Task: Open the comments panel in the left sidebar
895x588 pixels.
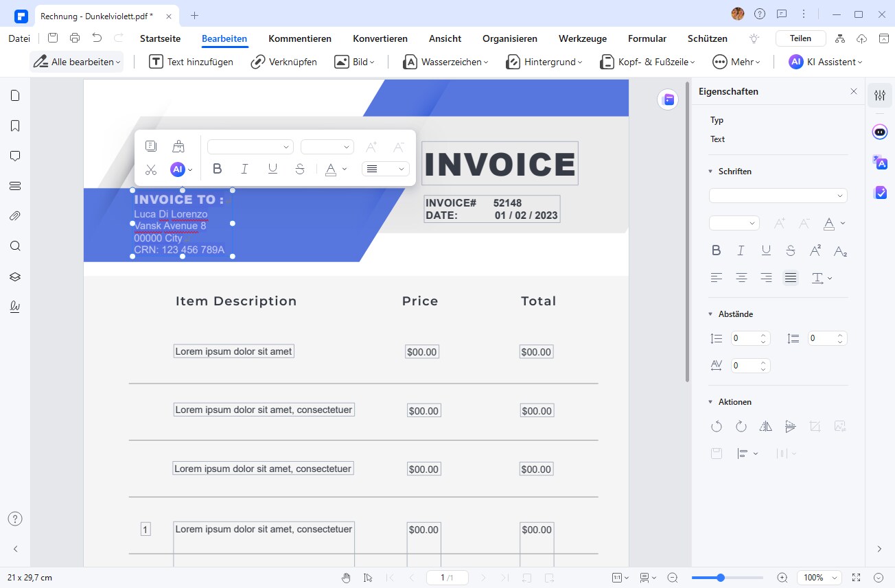Action: click(15, 156)
